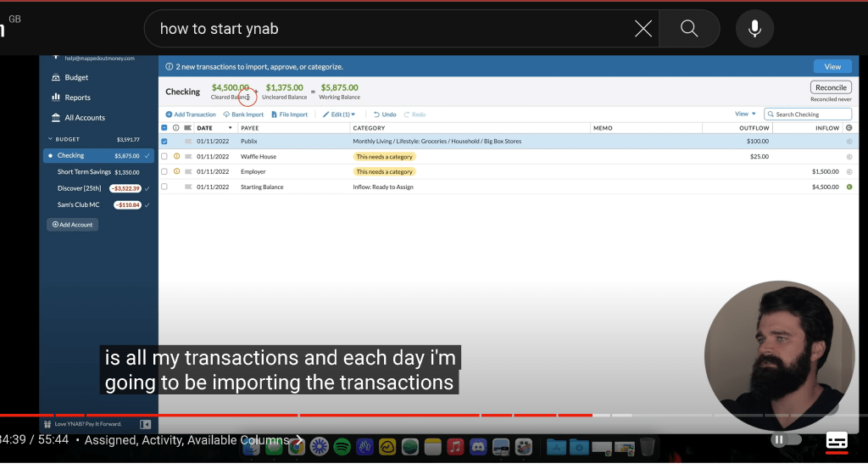Screen dimensions: 868x469
Task: Click the Publix category Monthly Living text
Action: [x=437, y=141]
